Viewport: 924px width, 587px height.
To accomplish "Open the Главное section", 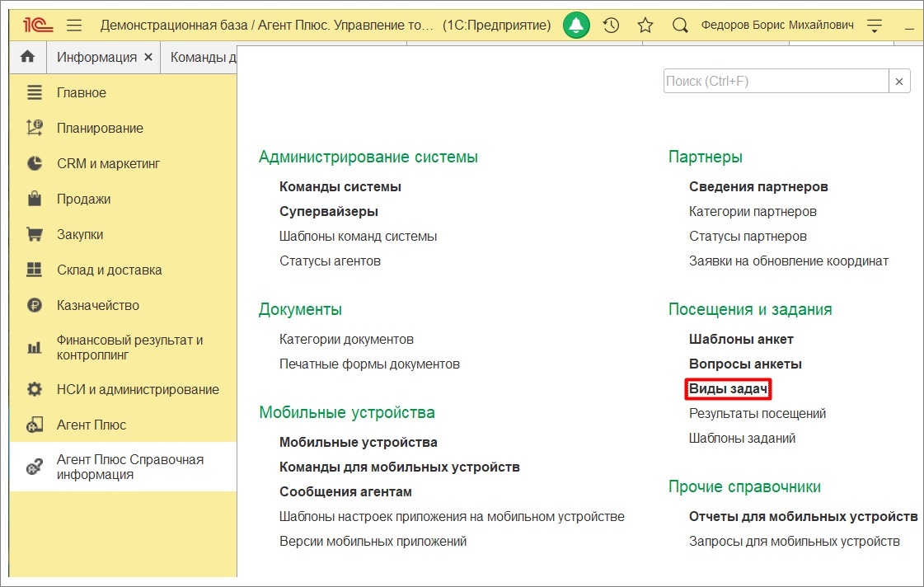I will [82, 92].
